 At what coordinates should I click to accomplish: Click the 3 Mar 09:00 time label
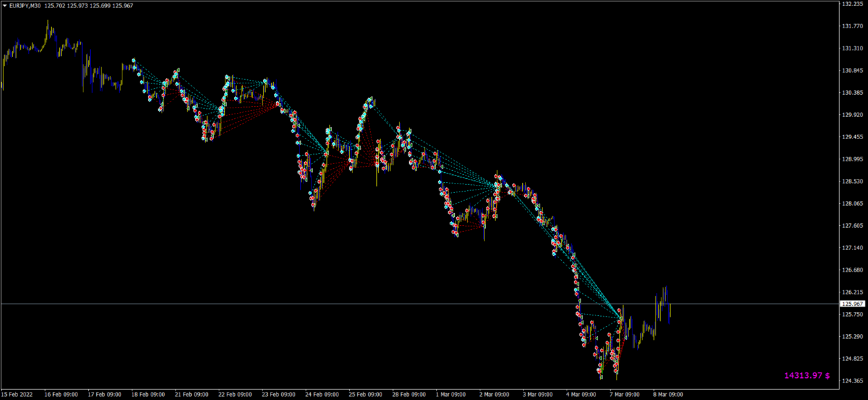(x=538, y=395)
